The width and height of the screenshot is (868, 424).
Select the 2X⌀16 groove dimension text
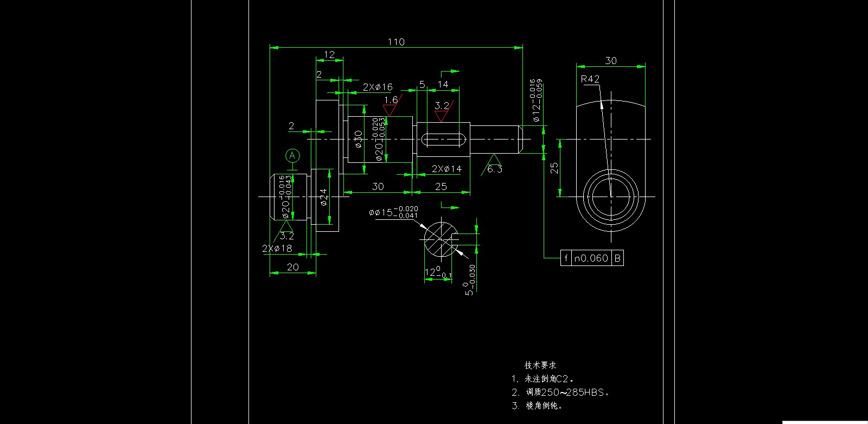coord(378,87)
